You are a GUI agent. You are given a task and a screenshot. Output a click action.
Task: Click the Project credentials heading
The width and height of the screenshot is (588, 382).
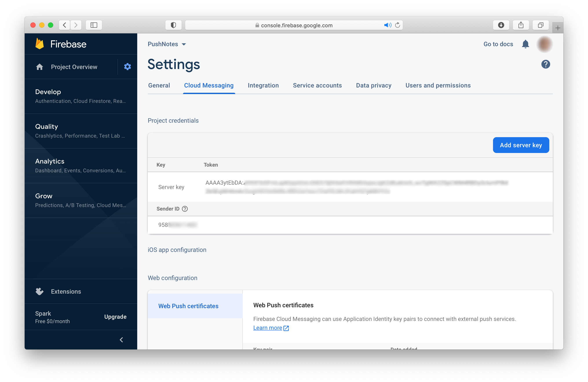(173, 120)
